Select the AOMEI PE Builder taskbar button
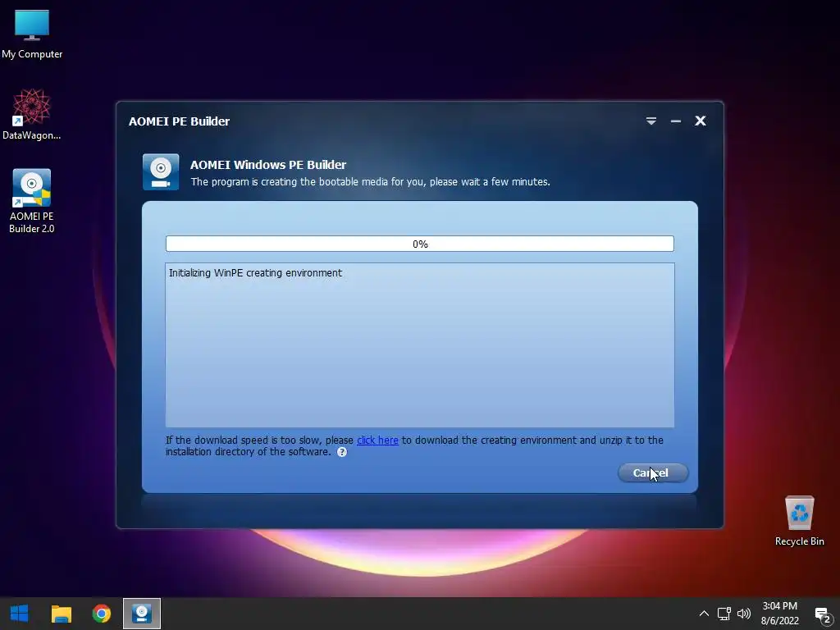Image resolution: width=840 pixels, height=630 pixels. (141, 614)
